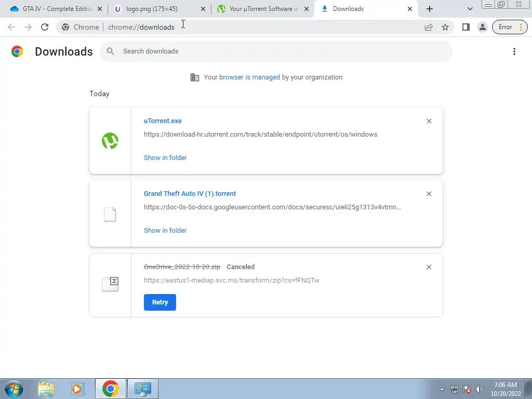Toggle the side panel icon
Screen dimensions: 532x399
pos(466,27)
